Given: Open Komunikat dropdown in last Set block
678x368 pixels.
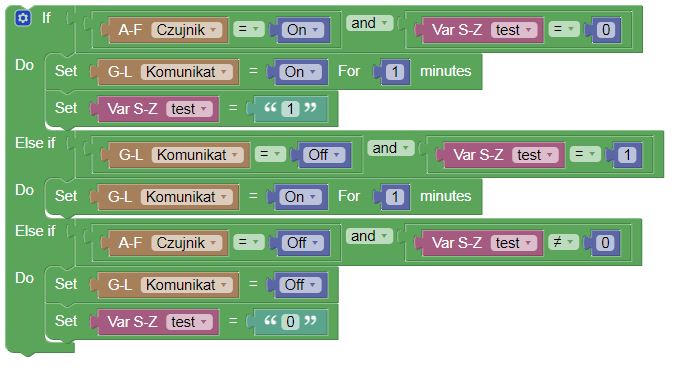Looking at the screenshot, I should click(x=186, y=285).
